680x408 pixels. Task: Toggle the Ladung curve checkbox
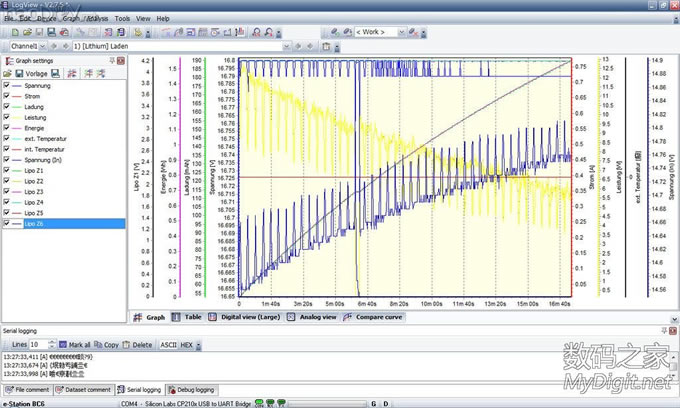pos(7,107)
